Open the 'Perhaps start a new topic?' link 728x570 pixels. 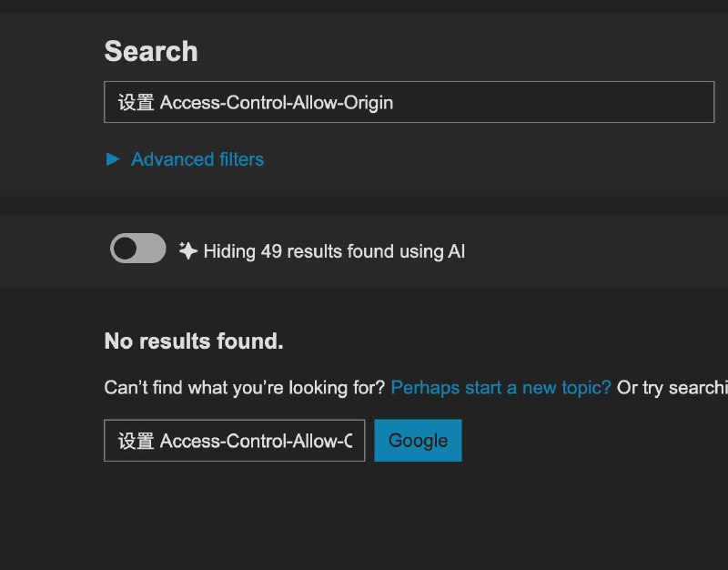pos(500,388)
